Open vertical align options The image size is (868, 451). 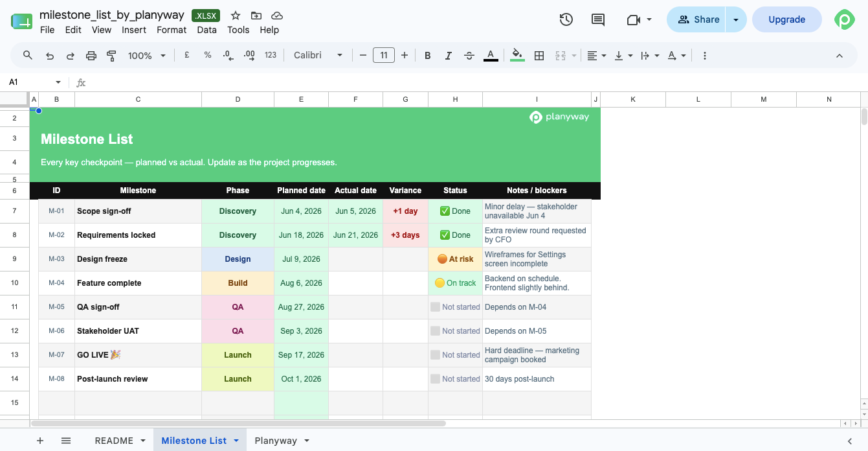pos(623,56)
